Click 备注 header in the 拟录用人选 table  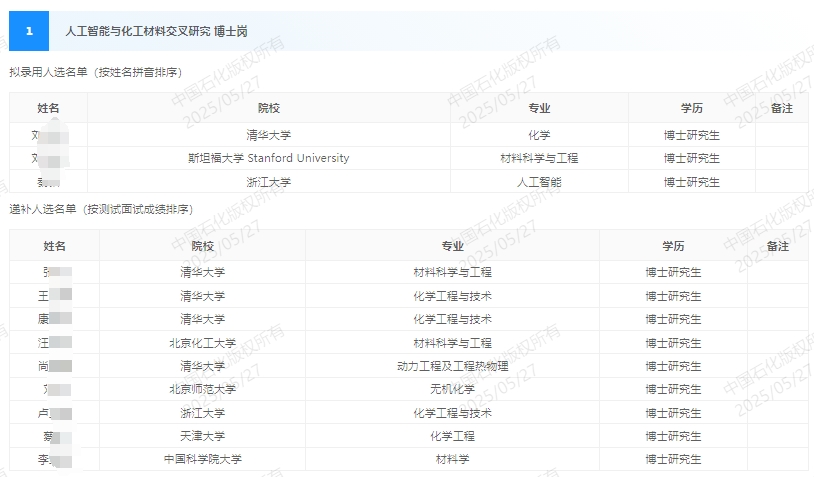(x=782, y=108)
